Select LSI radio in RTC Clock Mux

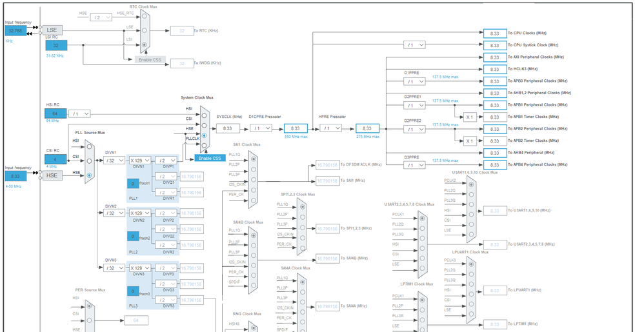pyautogui.click(x=144, y=44)
